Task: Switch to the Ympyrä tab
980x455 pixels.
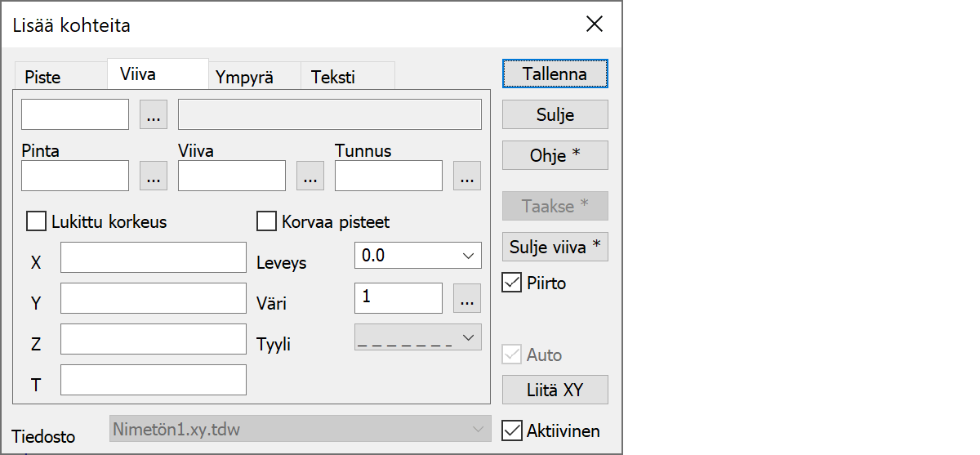Action: pos(244,78)
